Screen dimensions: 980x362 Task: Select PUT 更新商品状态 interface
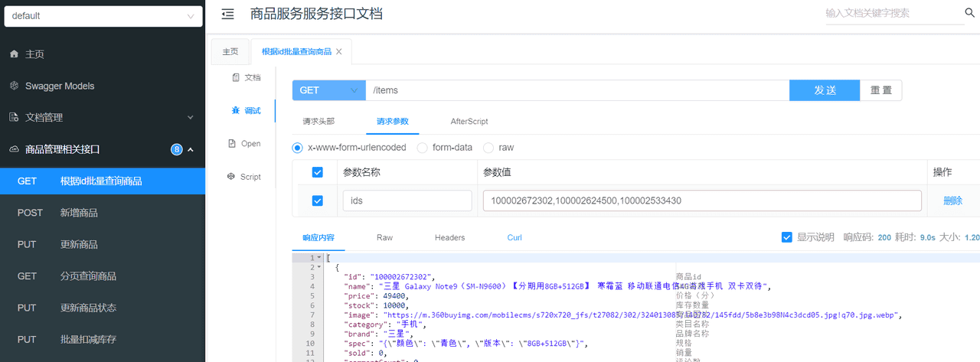(103, 308)
